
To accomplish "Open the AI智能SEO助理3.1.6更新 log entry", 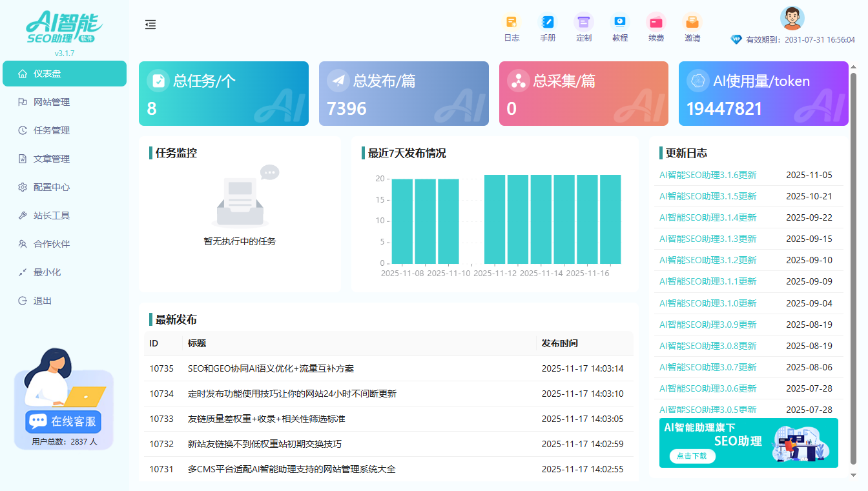I will pos(707,174).
